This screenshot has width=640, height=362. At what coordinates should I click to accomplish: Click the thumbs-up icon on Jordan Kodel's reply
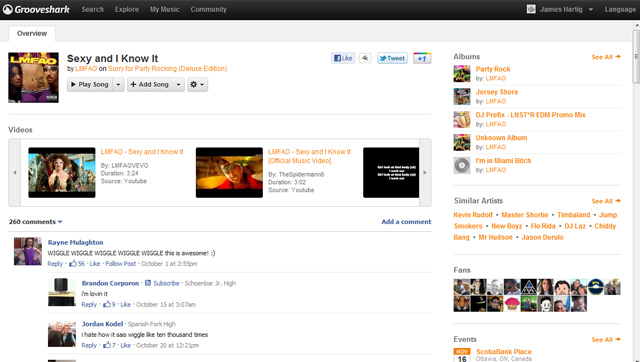(107, 345)
